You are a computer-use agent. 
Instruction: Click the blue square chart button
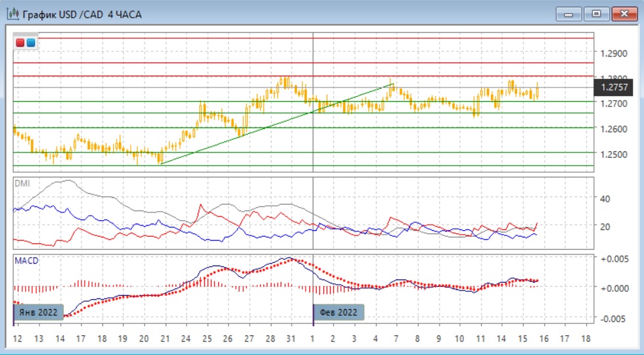point(30,43)
